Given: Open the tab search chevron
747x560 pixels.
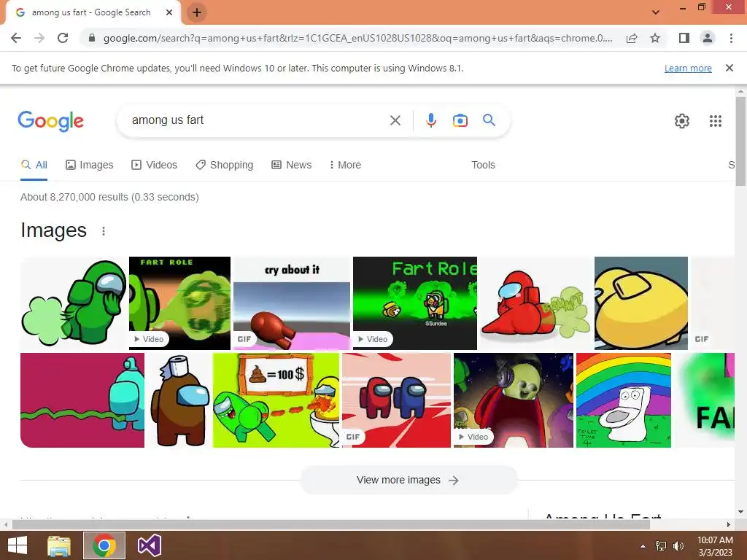Looking at the screenshot, I should tap(656, 12).
